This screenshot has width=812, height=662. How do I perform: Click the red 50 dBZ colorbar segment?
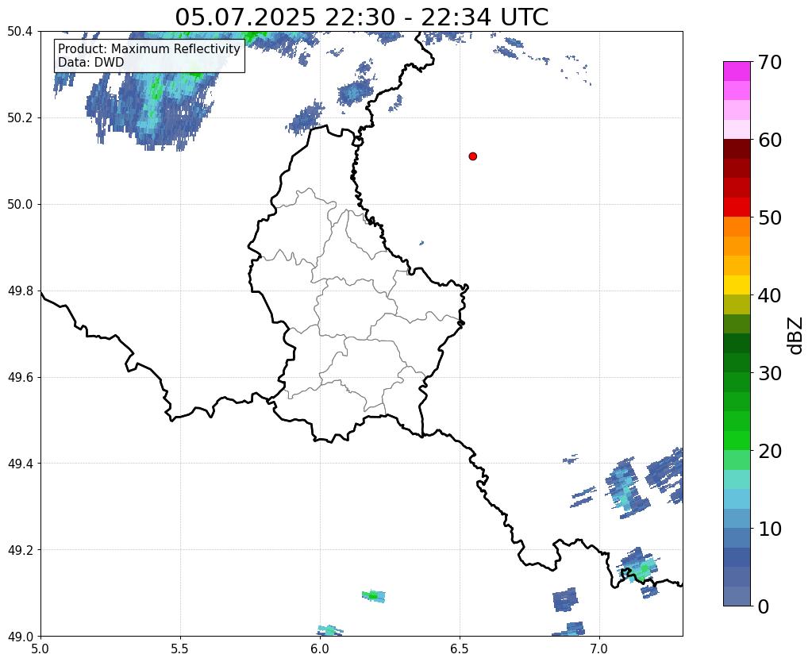click(737, 207)
